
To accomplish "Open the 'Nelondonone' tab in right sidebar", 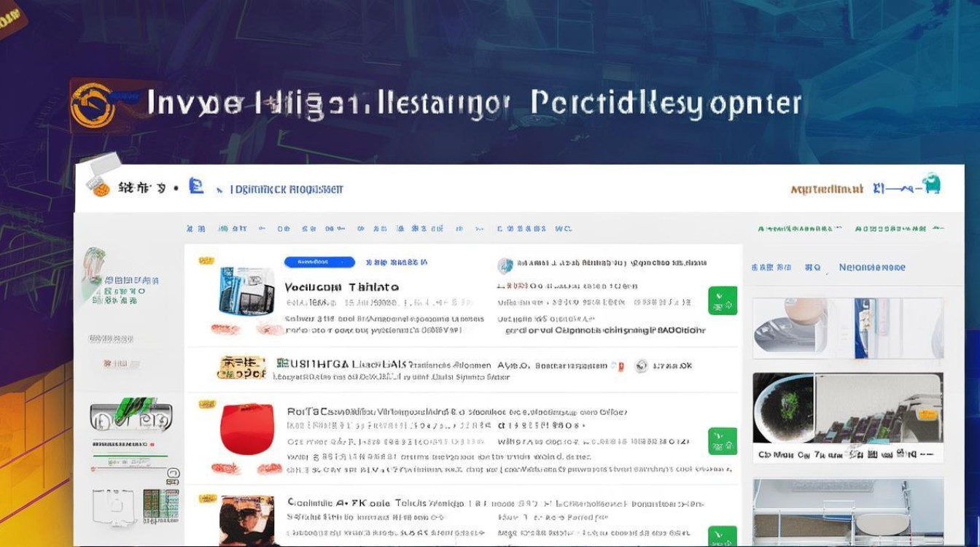I will 872,268.
